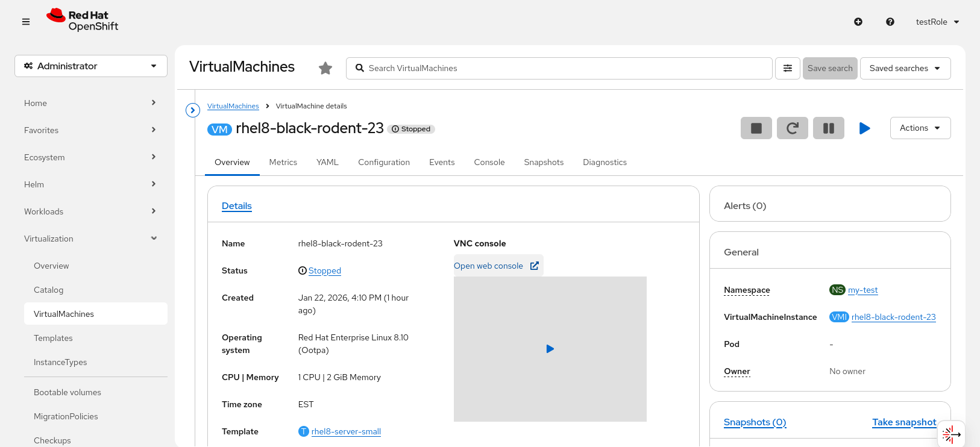Viewport: 980px width, 447px height.
Task: Restart the virtual machine
Action: pos(793,128)
